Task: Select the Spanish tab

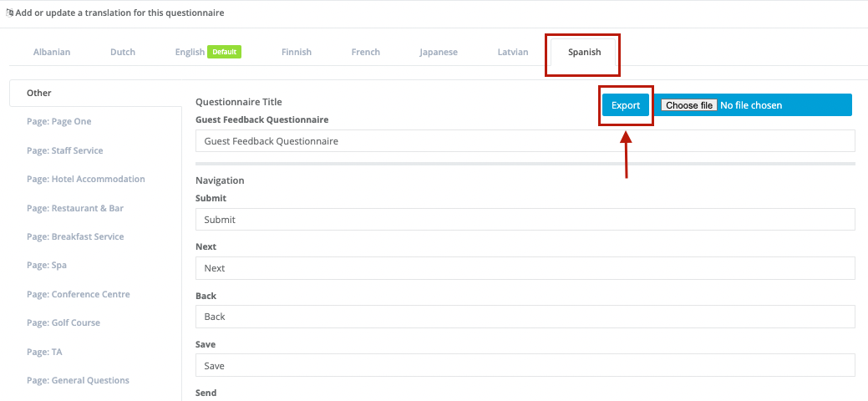Action: tap(584, 52)
